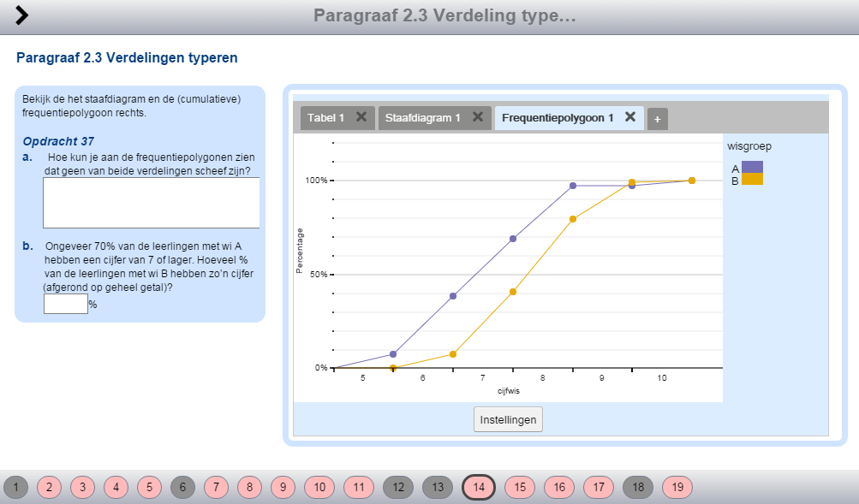Close the Staafdiagram 1 tab
The image size is (859, 504).
point(478,117)
